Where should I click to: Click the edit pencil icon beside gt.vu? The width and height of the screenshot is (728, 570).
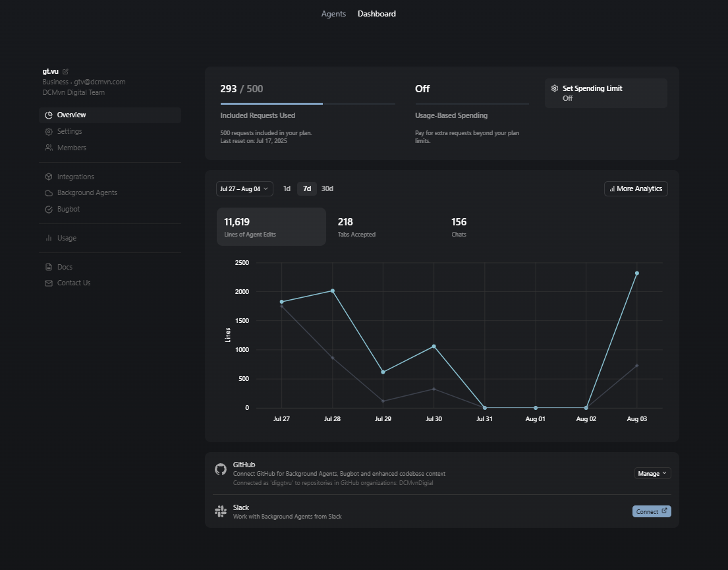tap(65, 71)
